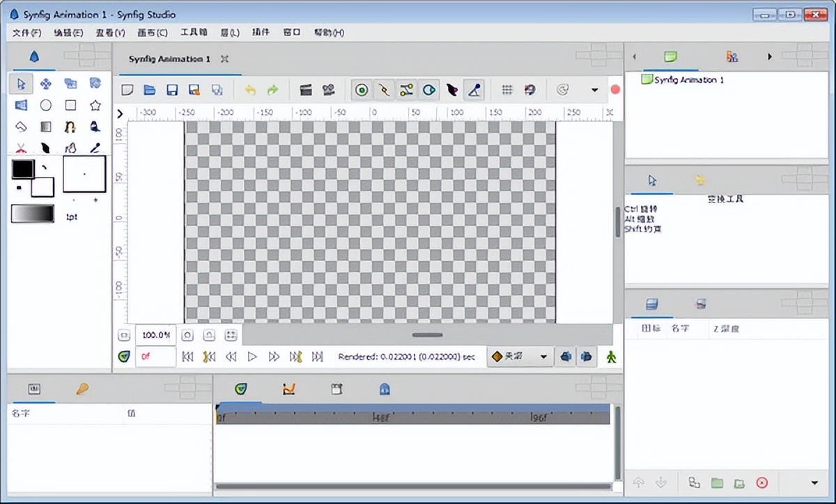
Task: Play the animation
Action: point(252,356)
